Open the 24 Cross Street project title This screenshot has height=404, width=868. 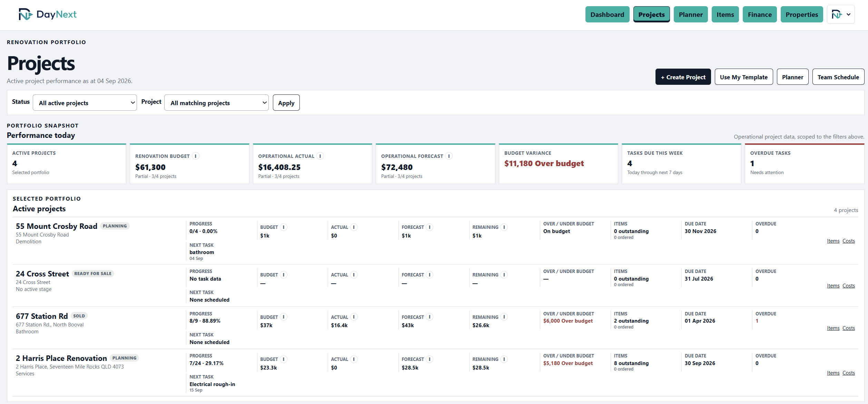(x=42, y=274)
